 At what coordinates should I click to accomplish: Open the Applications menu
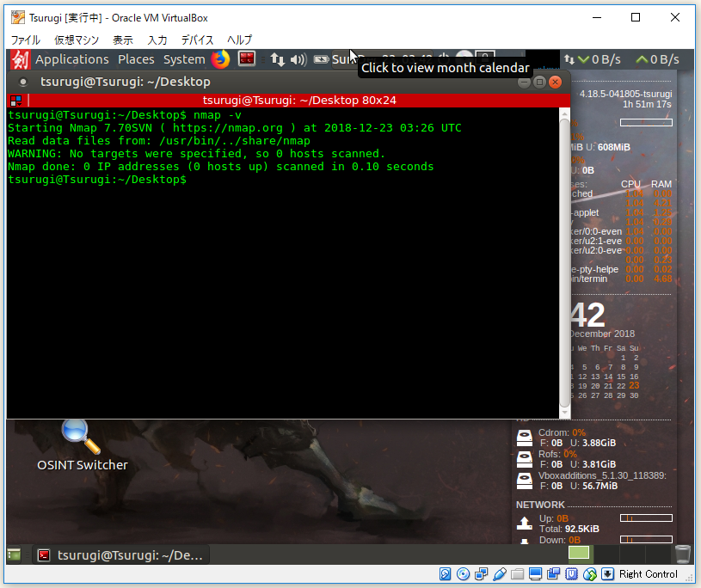pos(72,59)
